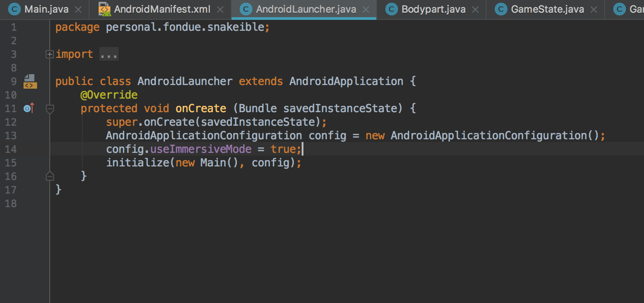The width and height of the screenshot is (644, 303).
Task: Click the class icon on Main.java tab
Action: pos(14,9)
